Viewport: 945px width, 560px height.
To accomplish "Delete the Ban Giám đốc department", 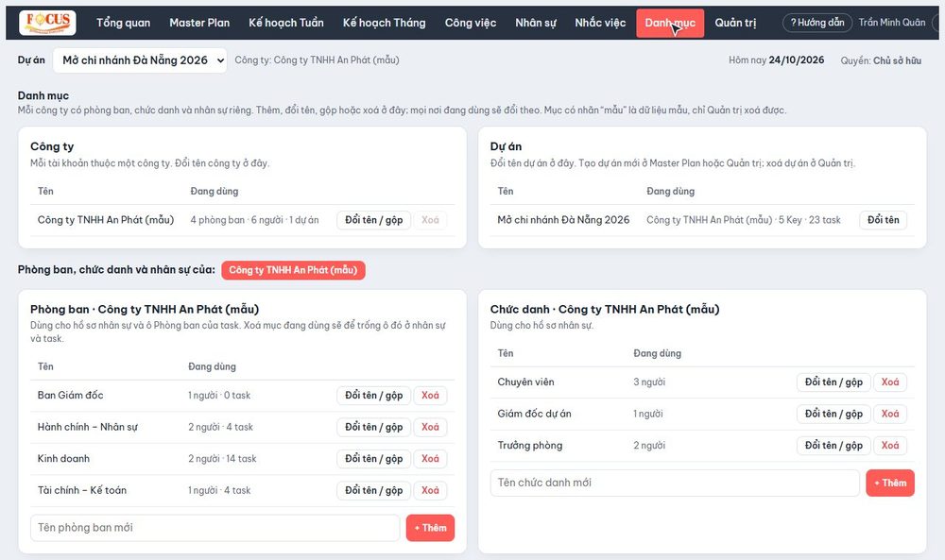I will (x=430, y=395).
